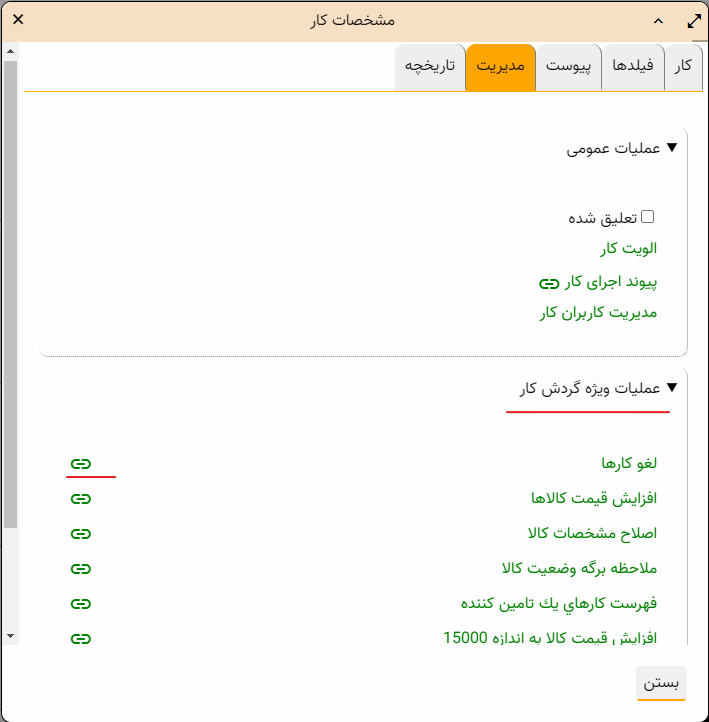
Task: Click link icon next to پیوند اجرای کار
Action: tap(548, 283)
